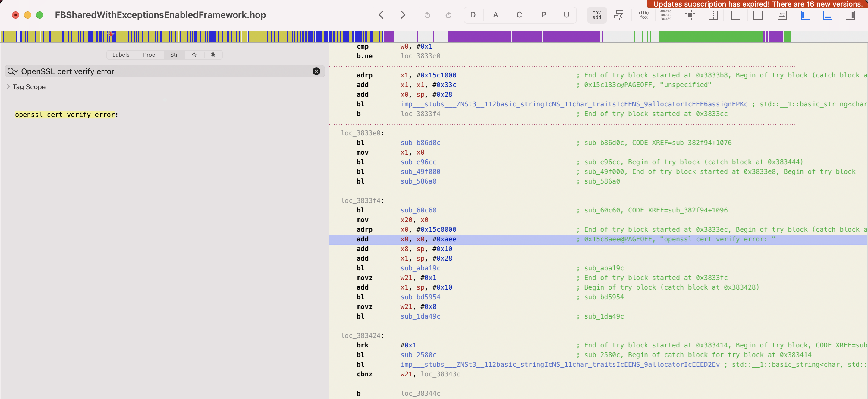
Task: Toggle the right inspector panel
Action: pyautogui.click(x=850, y=15)
